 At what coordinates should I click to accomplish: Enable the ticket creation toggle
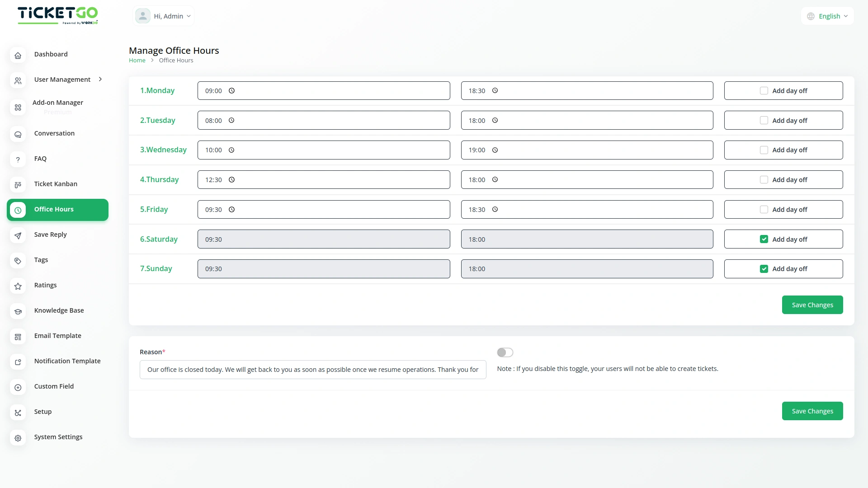click(505, 352)
